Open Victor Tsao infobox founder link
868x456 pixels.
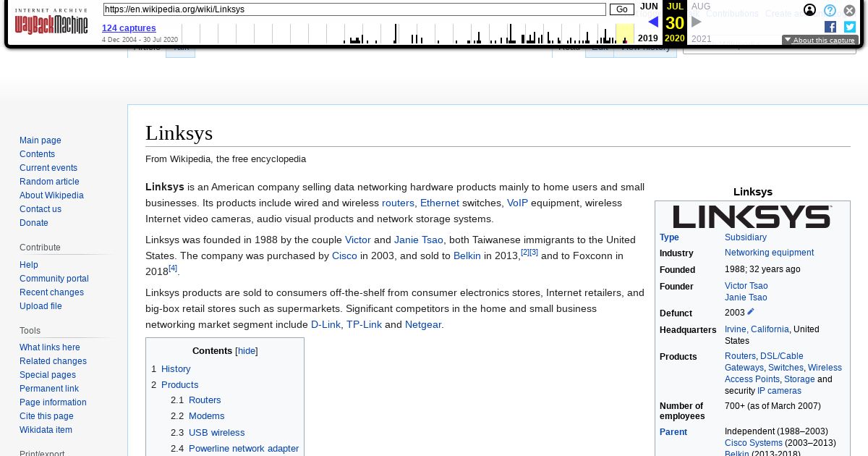coord(746,286)
